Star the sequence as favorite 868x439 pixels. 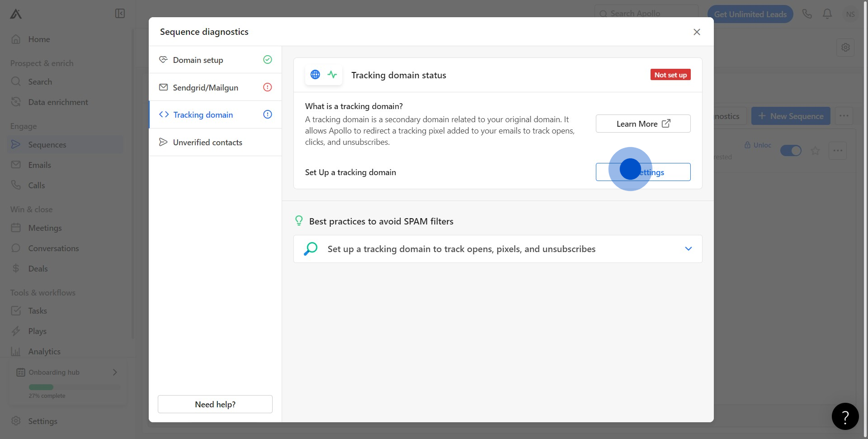pos(815,151)
